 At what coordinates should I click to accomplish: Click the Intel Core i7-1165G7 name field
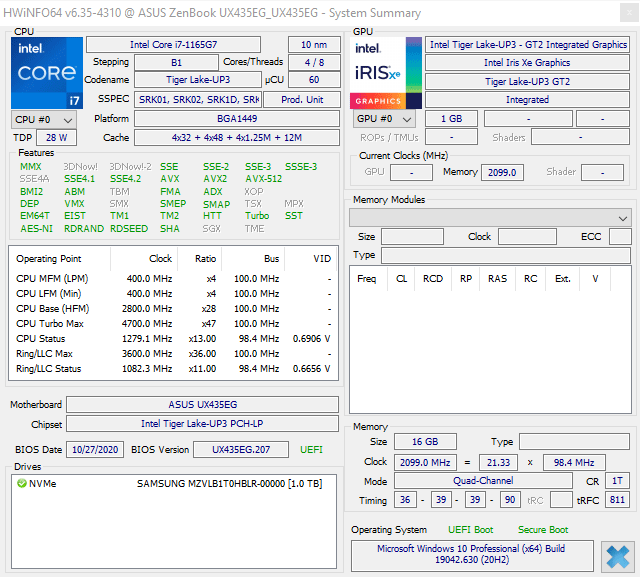172,45
